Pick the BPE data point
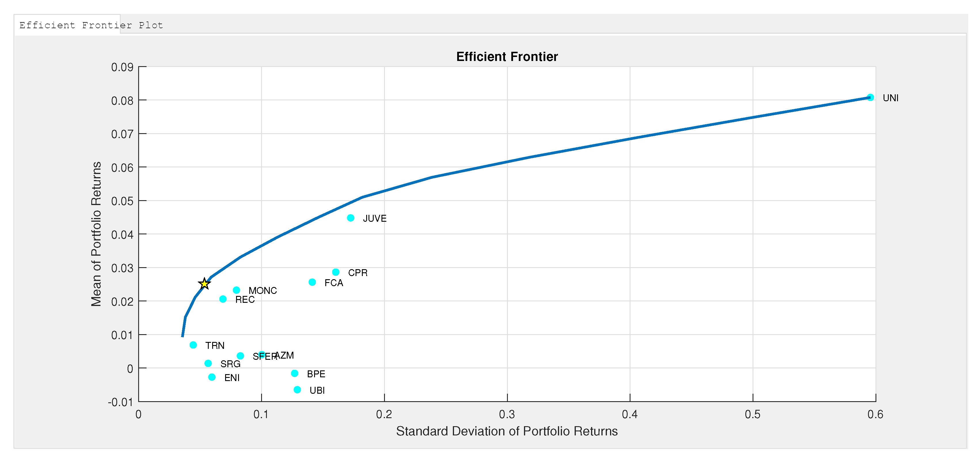 click(295, 373)
